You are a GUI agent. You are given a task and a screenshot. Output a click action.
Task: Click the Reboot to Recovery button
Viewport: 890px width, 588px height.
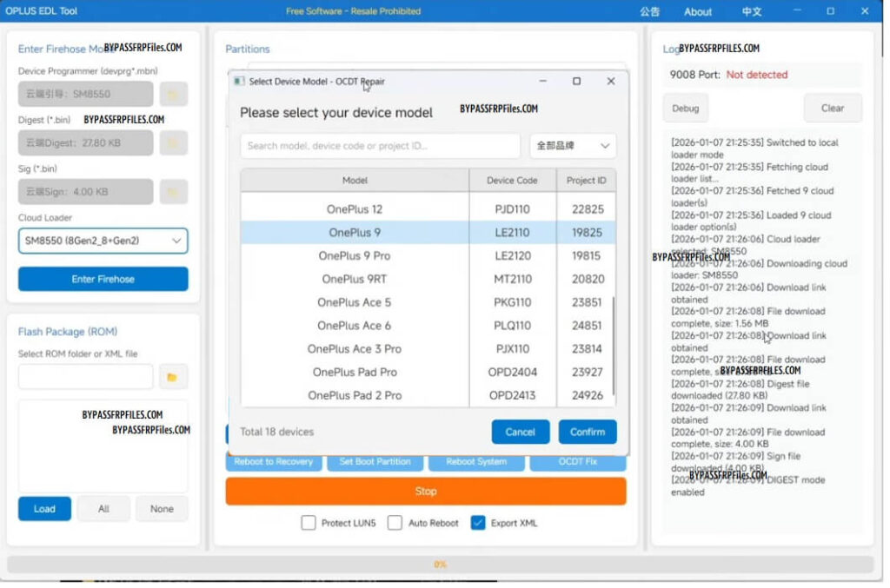(x=274, y=463)
